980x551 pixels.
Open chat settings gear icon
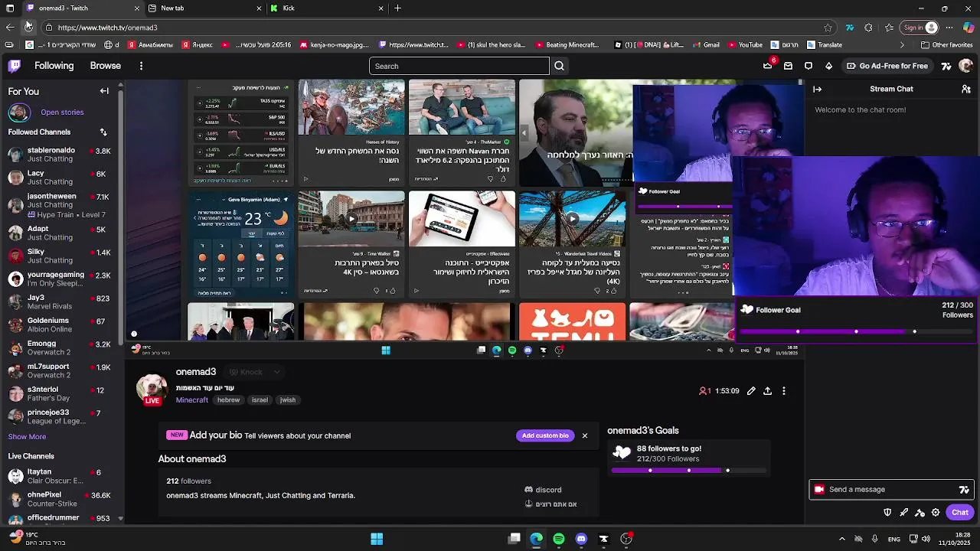pyautogui.click(x=936, y=513)
